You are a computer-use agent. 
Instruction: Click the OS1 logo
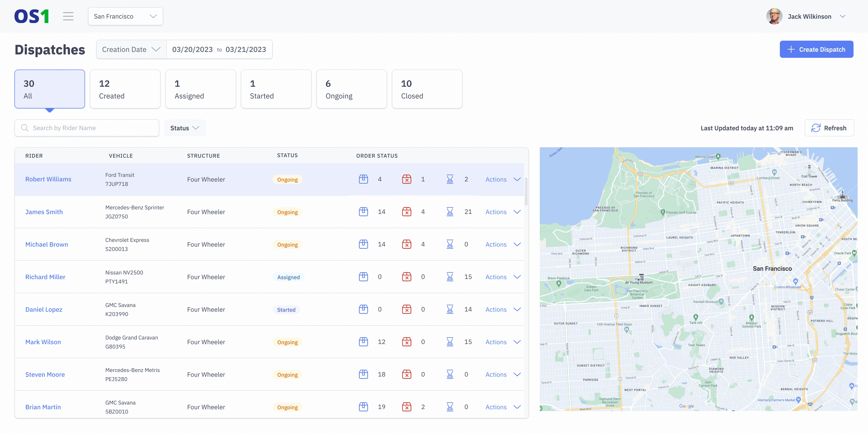(32, 16)
